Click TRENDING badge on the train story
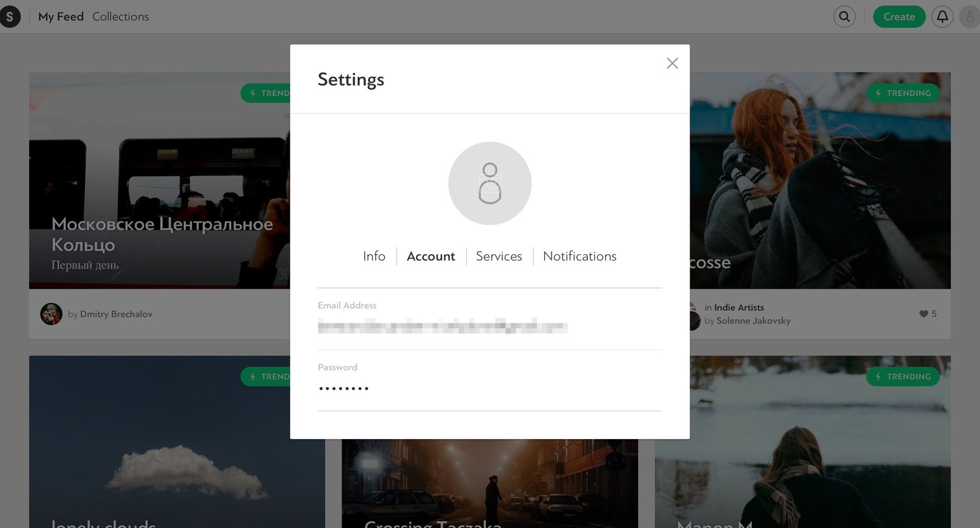Image resolution: width=980 pixels, height=528 pixels. (266, 93)
